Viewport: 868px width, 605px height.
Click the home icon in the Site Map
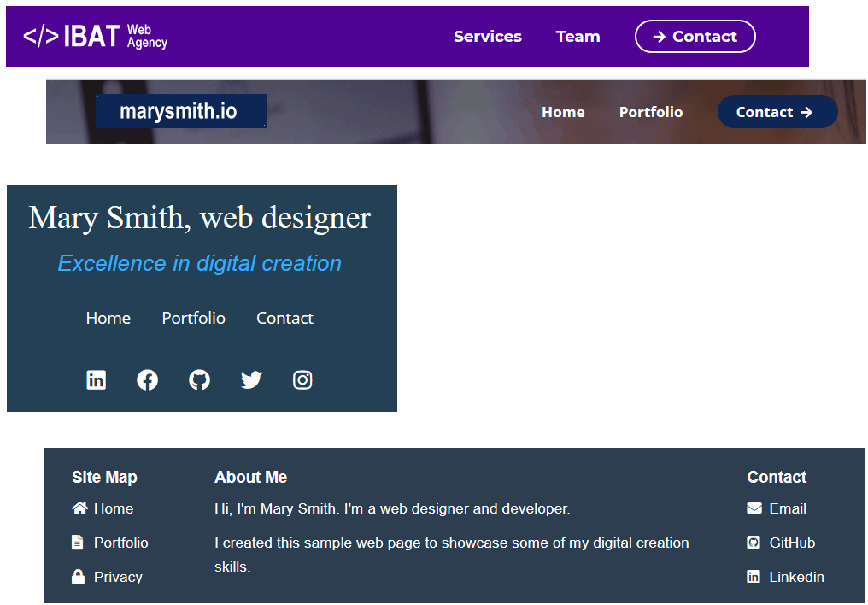(78, 508)
